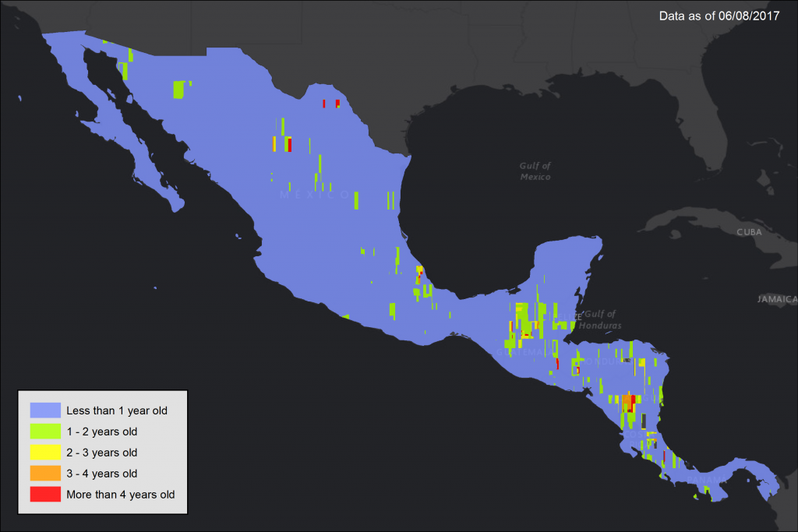This screenshot has width=798, height=532.
Task: Click the blue 'Less than 1 year old' swatch
Action: [45, 410]
